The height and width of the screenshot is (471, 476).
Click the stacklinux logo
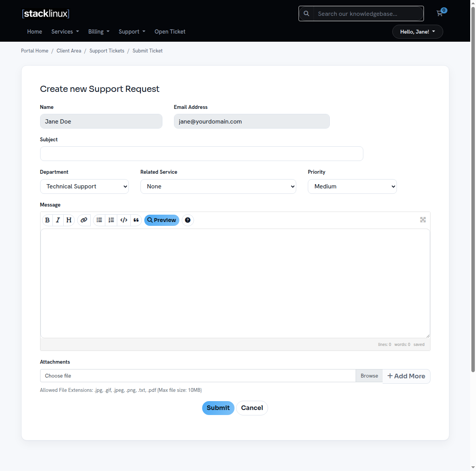(46, 14)
